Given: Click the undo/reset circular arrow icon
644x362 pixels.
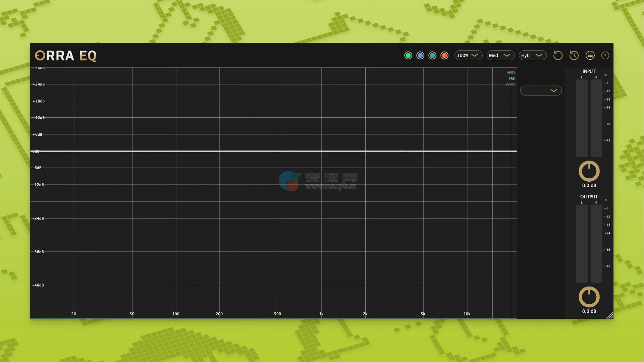Looking at the screenshot, I should pos(557,55).
